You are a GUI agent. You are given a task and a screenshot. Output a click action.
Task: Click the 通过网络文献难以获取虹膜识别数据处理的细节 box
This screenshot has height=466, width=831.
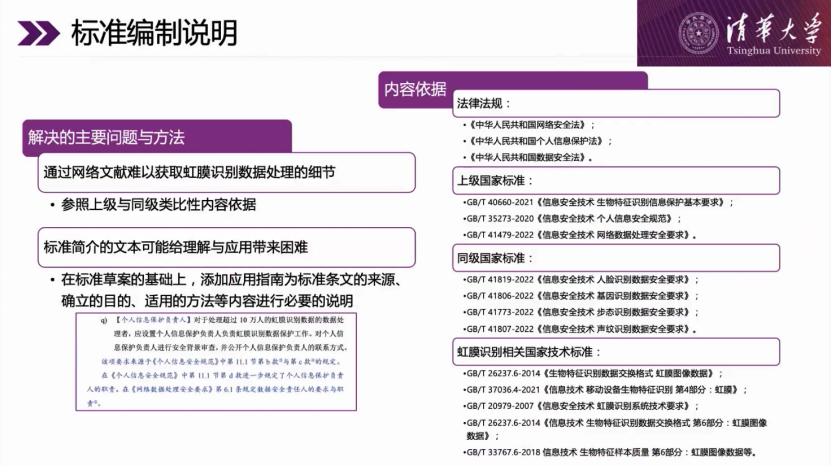(226, 172)
